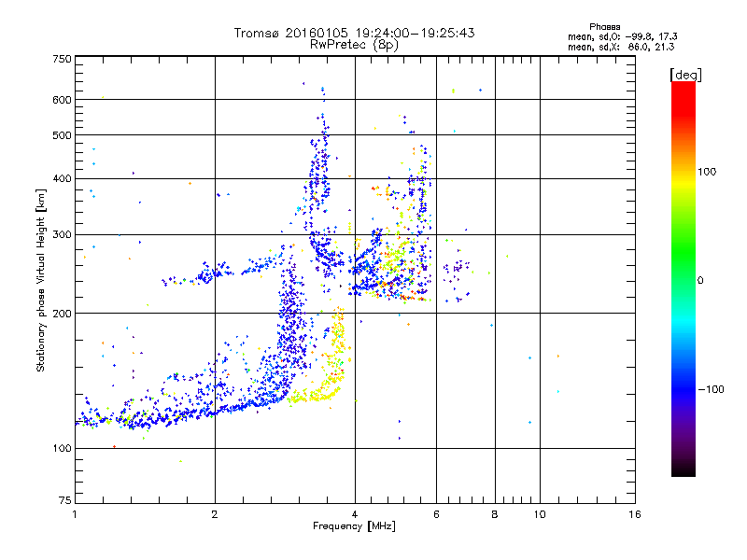Select the 'mean, sd,X: 86.0, 21.3' line
Image resolution: width=747 pixels, height=560 pixels.
(621, 47)
